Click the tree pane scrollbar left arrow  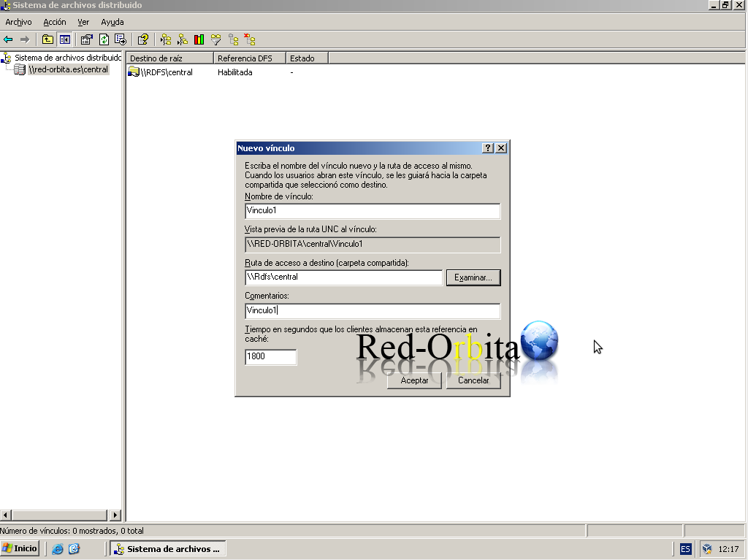6,515
